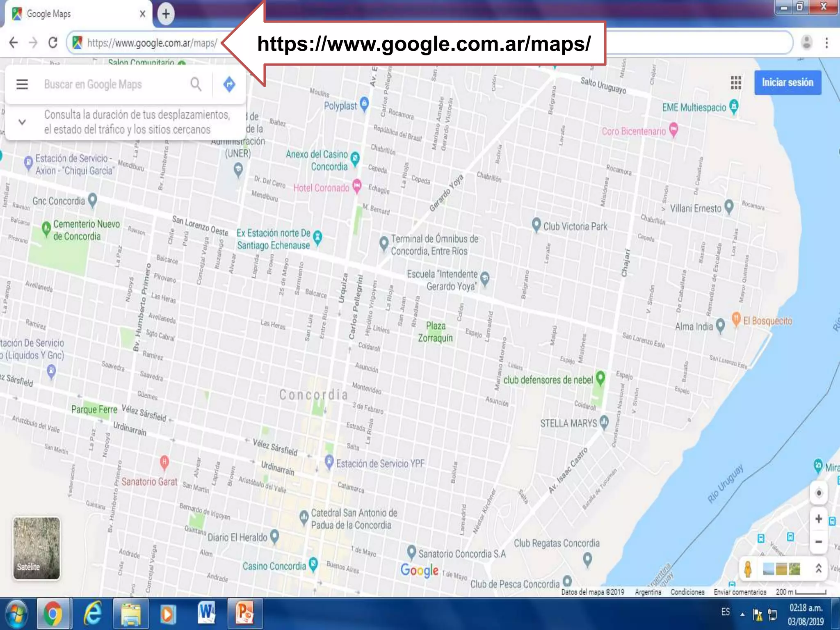Expand the commute info panel chevron
This screenshot has width=840, height=630.
[22, 122]
